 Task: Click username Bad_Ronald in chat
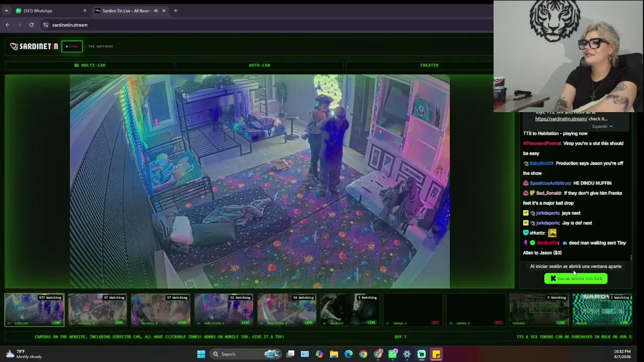548,193
